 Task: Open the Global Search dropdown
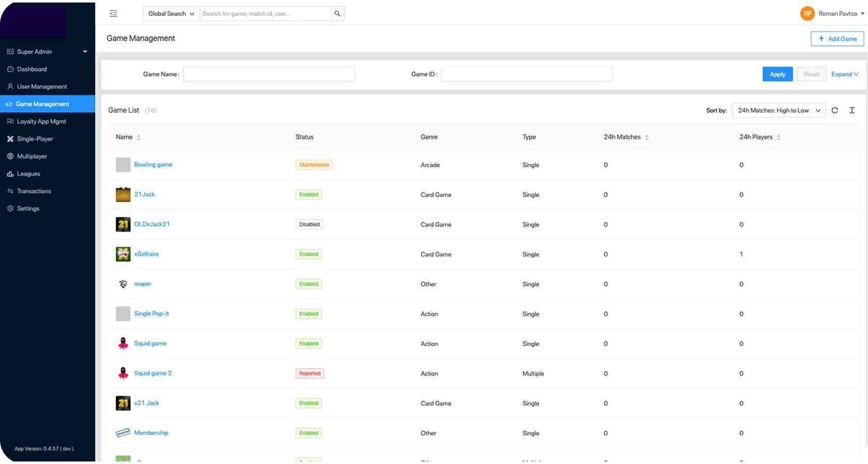coord(171,14)
